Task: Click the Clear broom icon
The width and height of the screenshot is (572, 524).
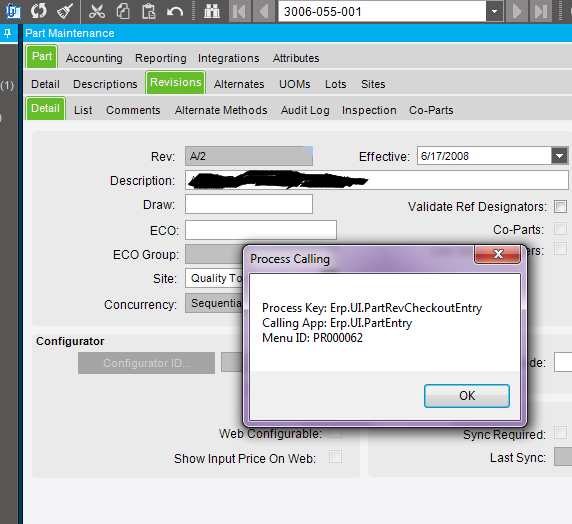Action: 65,11
